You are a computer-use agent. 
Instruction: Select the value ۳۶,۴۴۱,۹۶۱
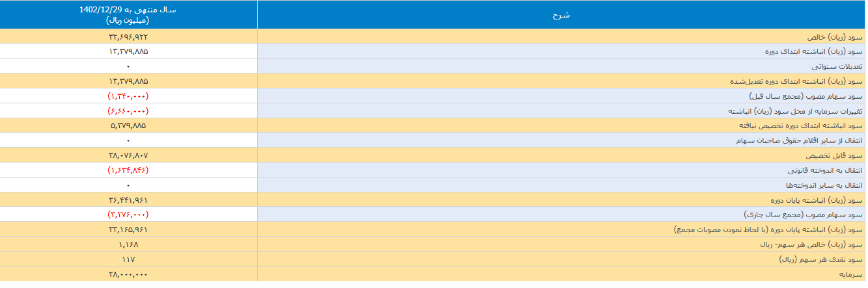point(128,200)
